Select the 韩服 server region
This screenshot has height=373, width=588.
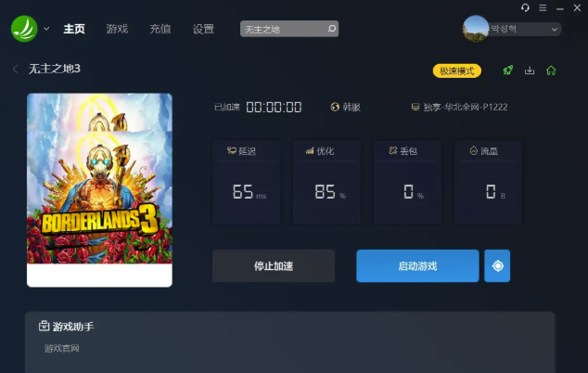(345, 107)
